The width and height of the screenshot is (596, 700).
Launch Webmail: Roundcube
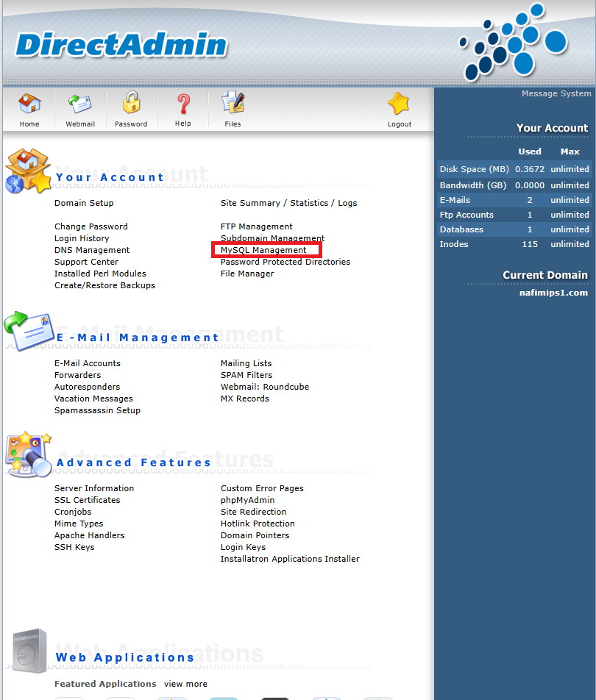(x=265, y=387)
